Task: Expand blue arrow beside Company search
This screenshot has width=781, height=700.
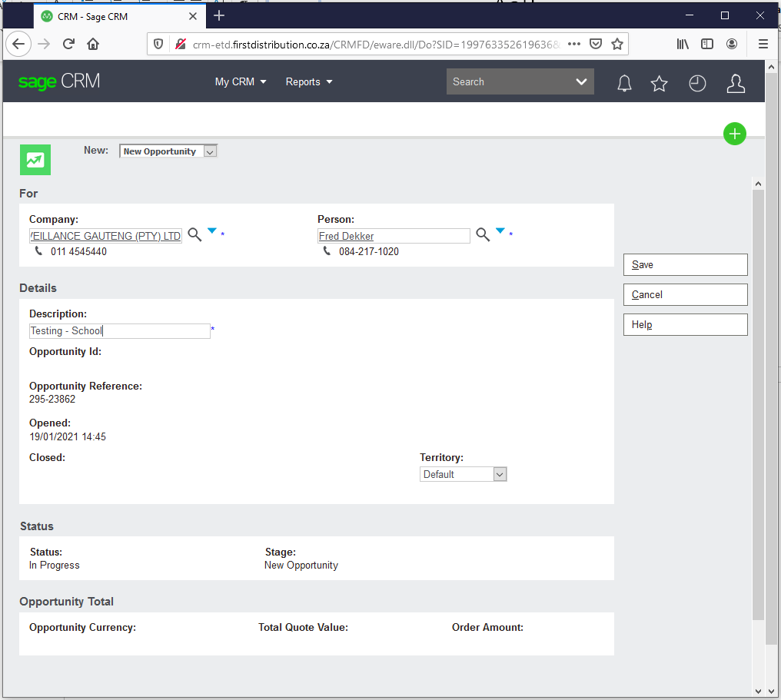Action: click(212, 231)
